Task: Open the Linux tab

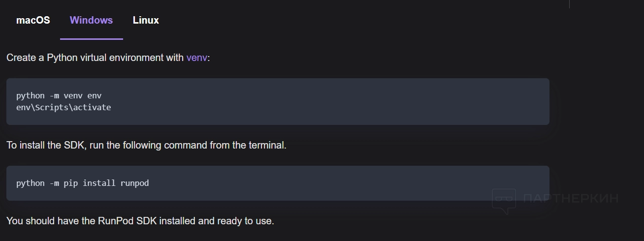Action: coord(146,20)
